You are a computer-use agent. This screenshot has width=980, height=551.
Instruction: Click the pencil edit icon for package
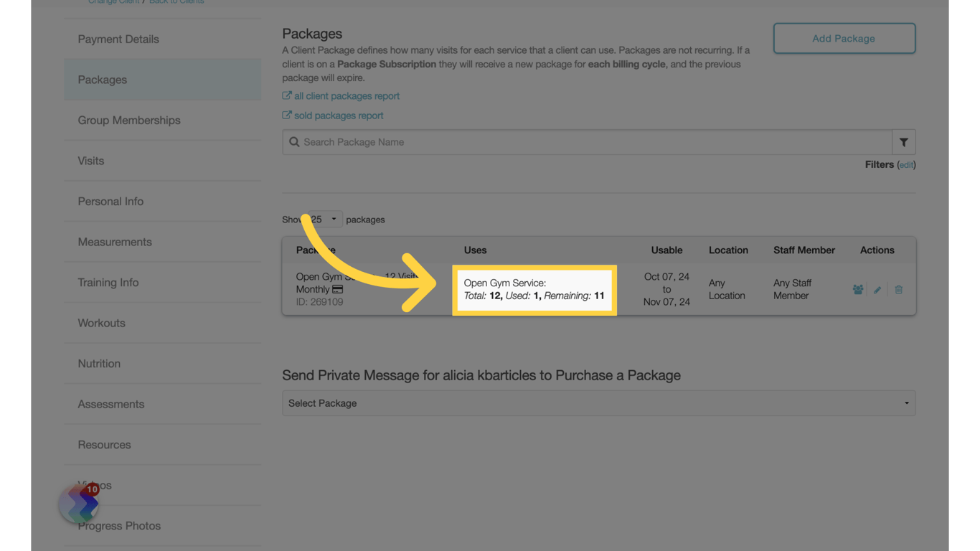[x=877, y=290]
